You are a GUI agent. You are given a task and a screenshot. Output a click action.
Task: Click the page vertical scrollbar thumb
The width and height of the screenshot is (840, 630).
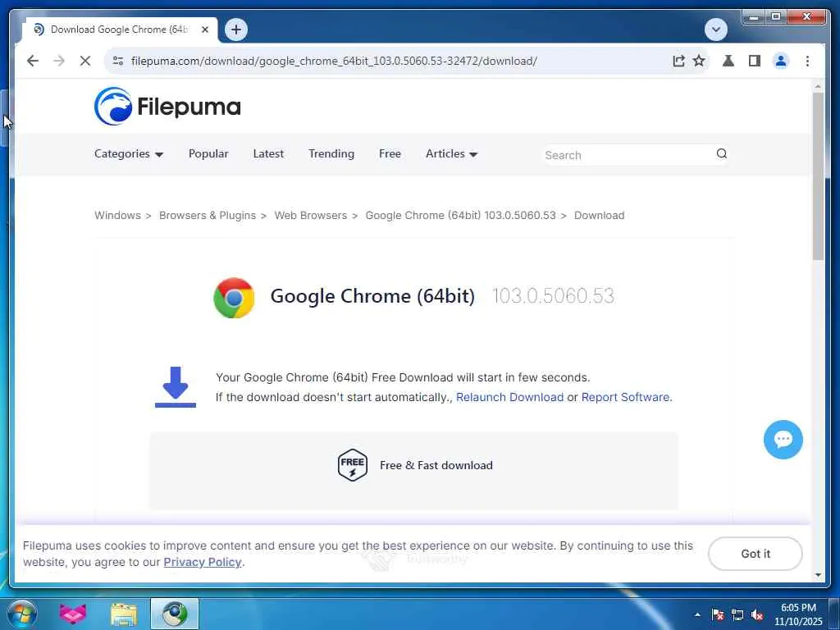[818, 176]
